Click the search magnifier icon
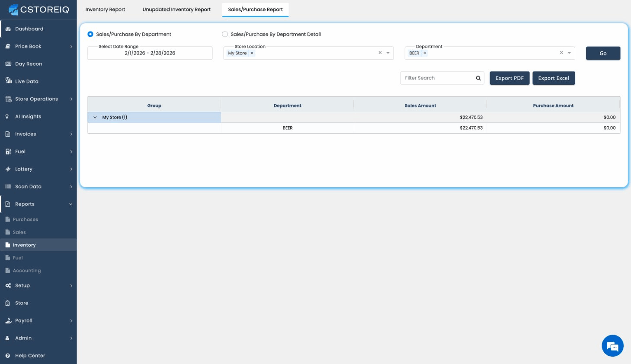This screenshot has width=631, height=364. pos(478,78)
